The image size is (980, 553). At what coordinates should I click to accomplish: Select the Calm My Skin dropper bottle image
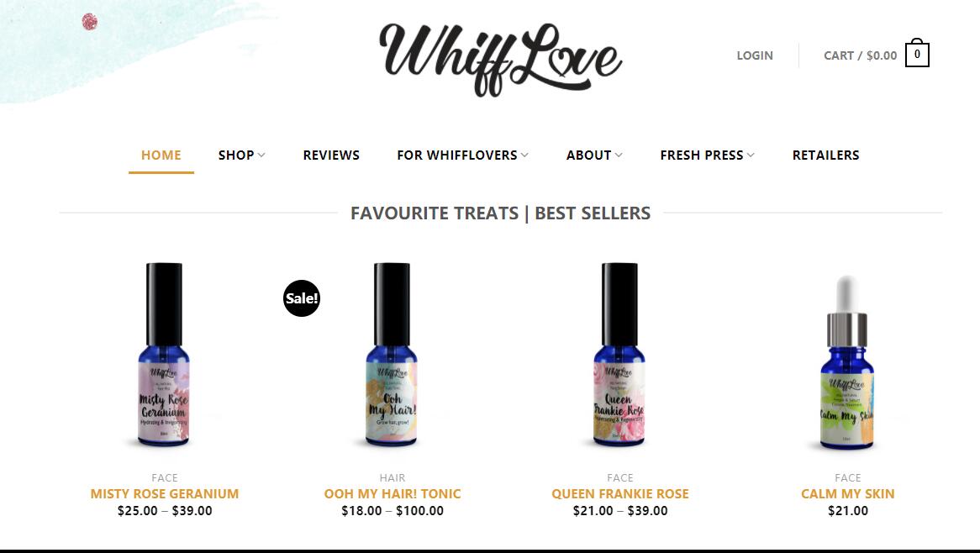point(847,362)
